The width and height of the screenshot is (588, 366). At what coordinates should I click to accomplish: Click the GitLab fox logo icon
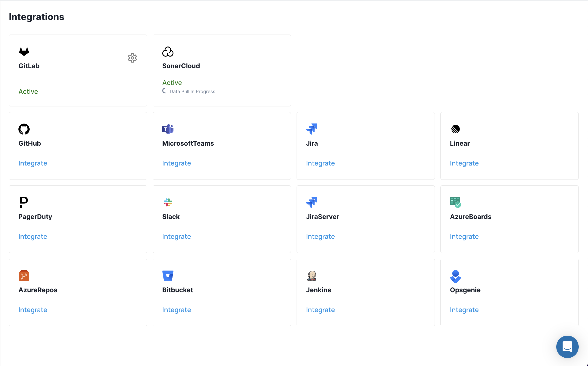[24, 52]
